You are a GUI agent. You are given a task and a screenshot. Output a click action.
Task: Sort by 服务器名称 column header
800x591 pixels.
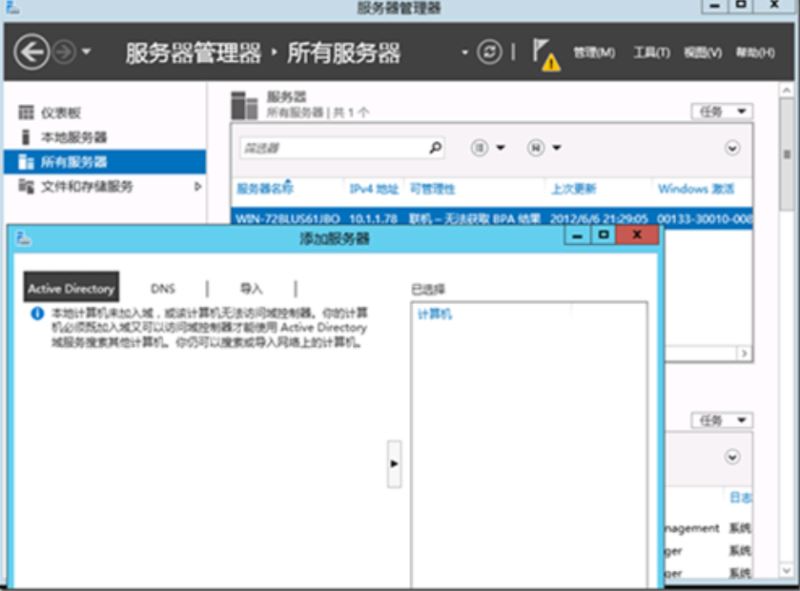click(x=265, y=189)
